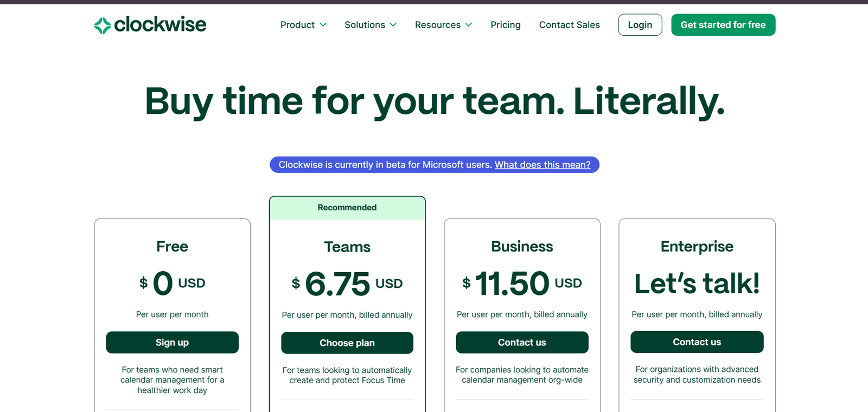
Task: Click the 'Let's talk!' text
Action: 697,284
